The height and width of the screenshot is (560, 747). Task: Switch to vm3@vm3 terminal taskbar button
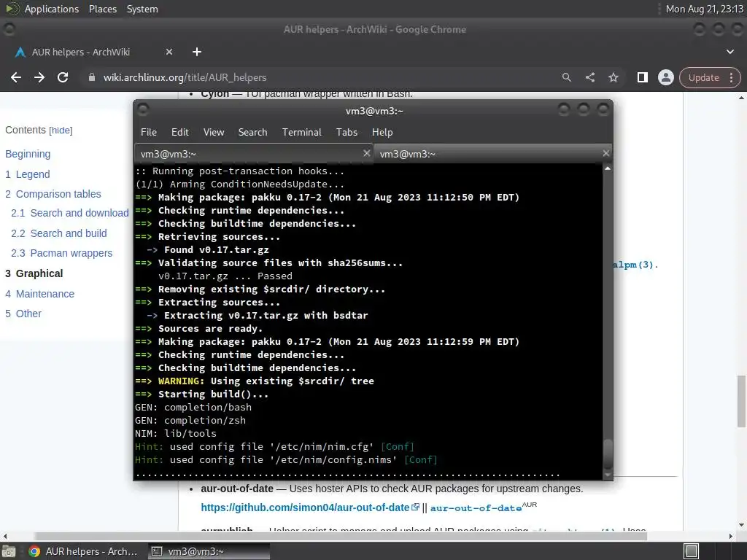click(x=209, y=551)
